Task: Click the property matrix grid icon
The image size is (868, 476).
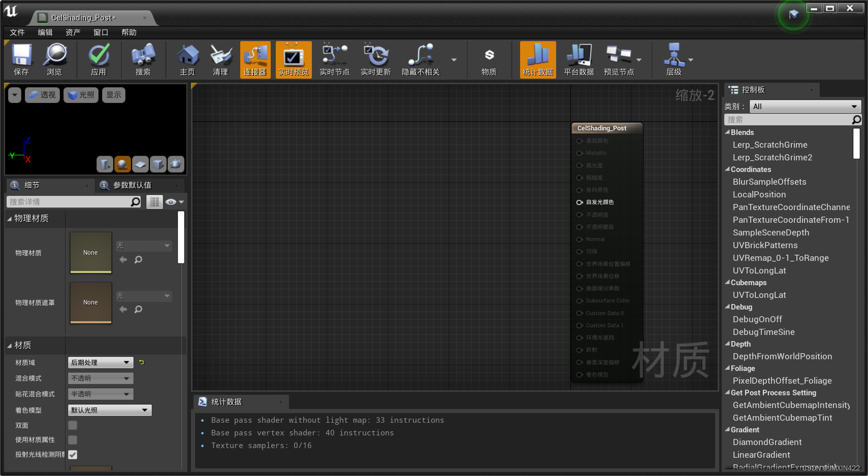Action: [154, 202]
